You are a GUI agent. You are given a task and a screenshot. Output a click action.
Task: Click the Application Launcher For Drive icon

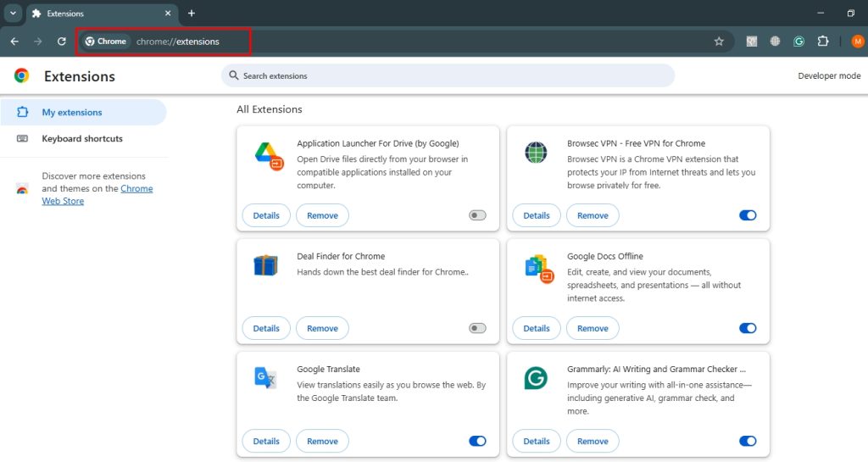(x=269, y=156)
